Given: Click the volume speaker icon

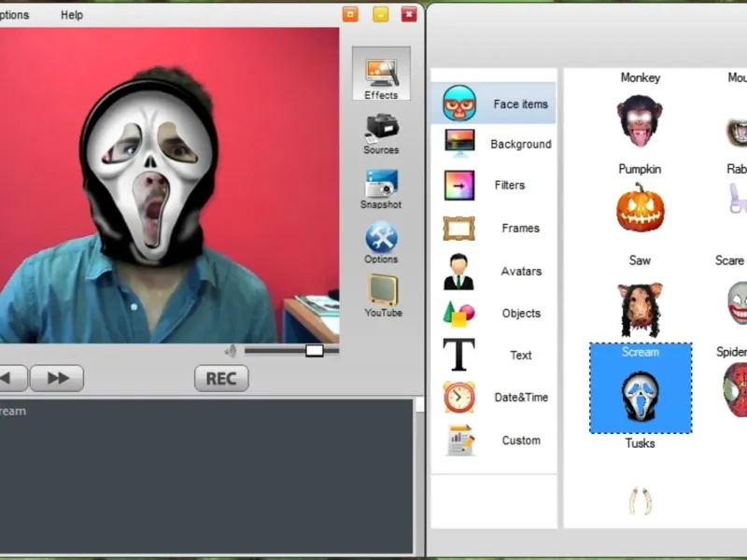Looking at the screenshot, I should tap(231, 351).
